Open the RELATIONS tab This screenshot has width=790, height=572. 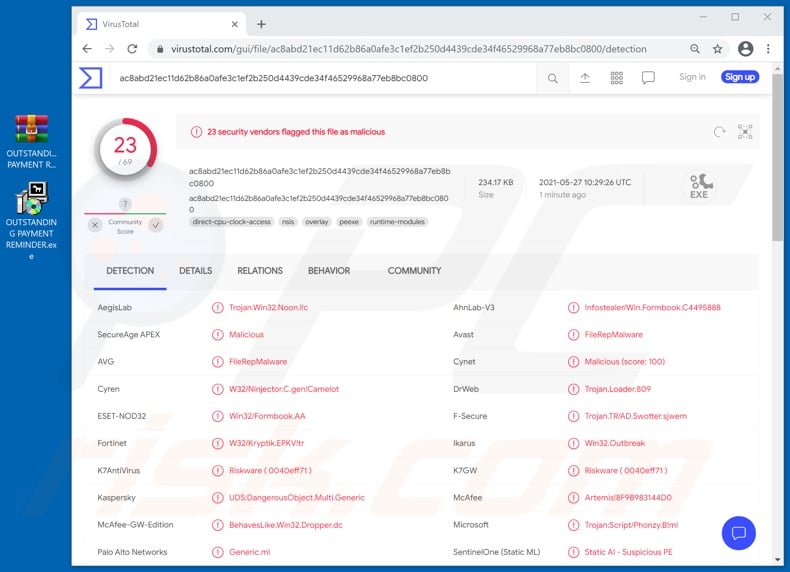pos(260,271)
